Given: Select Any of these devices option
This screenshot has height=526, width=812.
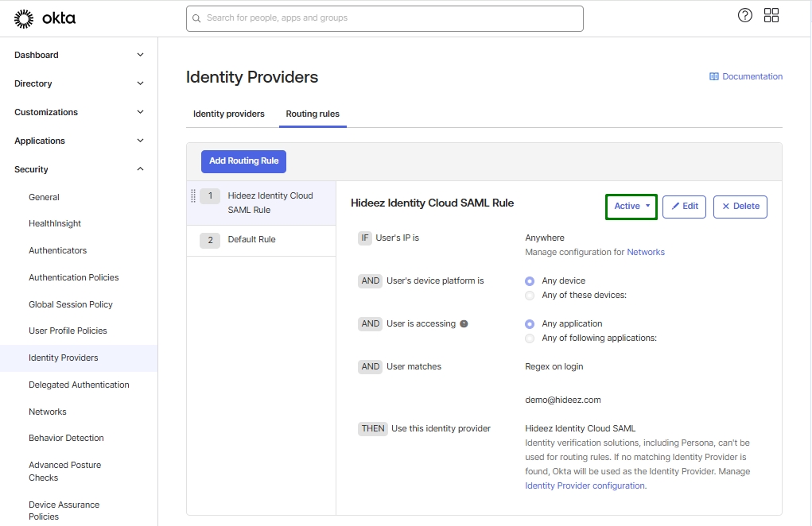Looking at the screenshot, I should 530,296.
